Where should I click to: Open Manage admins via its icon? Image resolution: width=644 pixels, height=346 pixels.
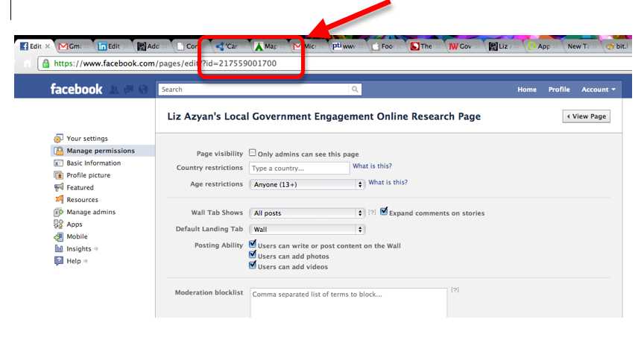click(59, 213)
